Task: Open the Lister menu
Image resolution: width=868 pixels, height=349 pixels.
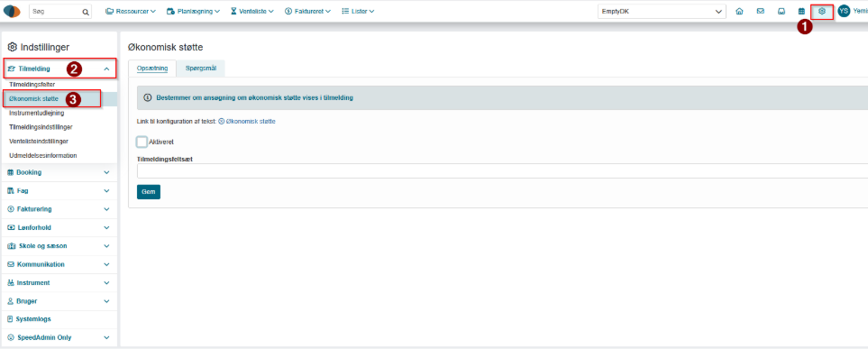Action: coord(358,11)
